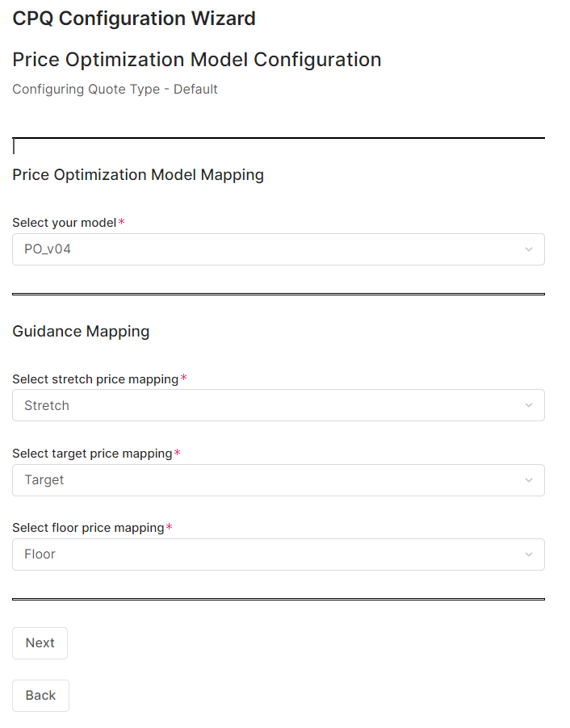Click the chevron icon in the model dropdown
570x728 pixels.
click(529, 249)
